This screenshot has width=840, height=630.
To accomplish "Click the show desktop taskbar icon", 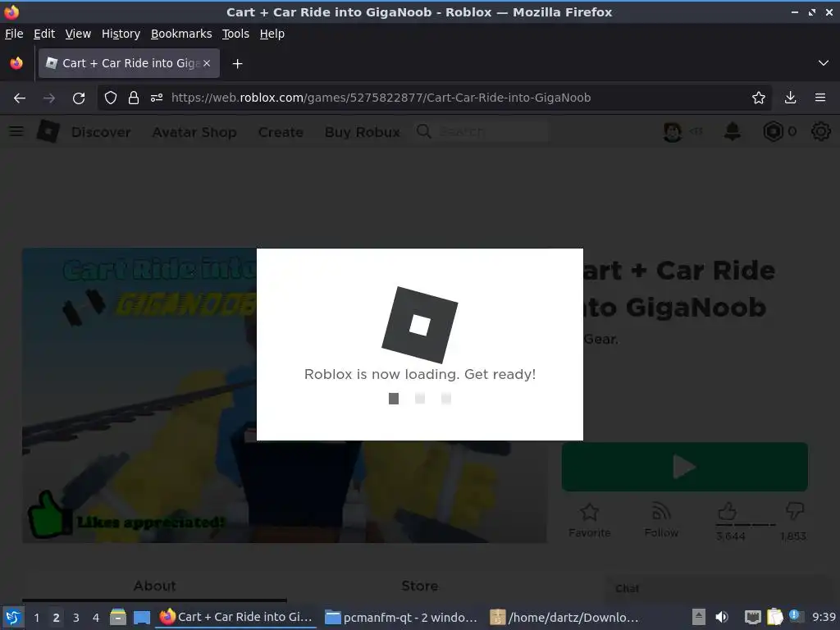I will (x=141, y=617).
